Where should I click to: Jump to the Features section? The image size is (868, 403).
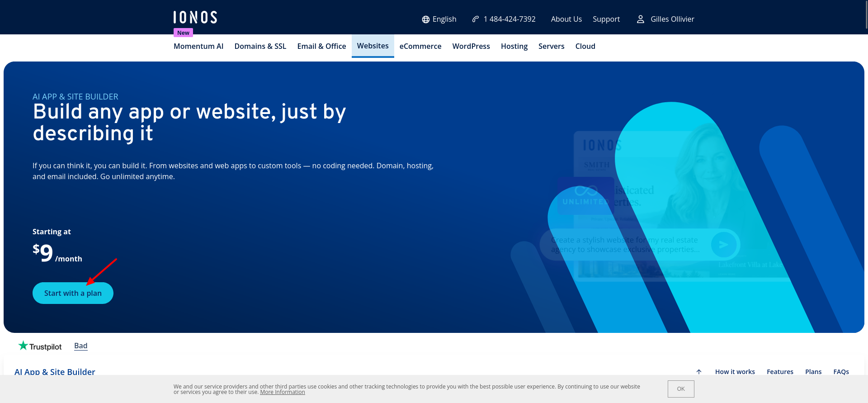(780, 372)
